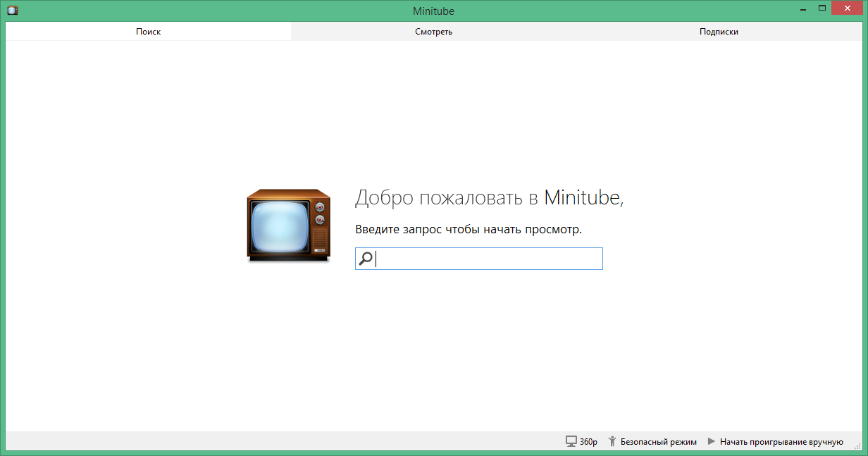Click the text Введите запрос чтобы начать просмотр
The height and width of the screenshot is (456, 868).
point(469,230)
